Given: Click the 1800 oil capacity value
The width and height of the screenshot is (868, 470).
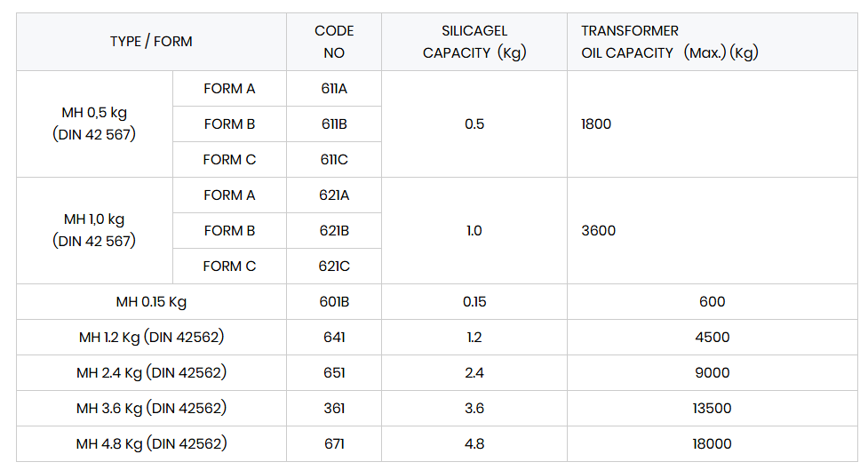Looking at the screenshot, I should tap(596, 124).
